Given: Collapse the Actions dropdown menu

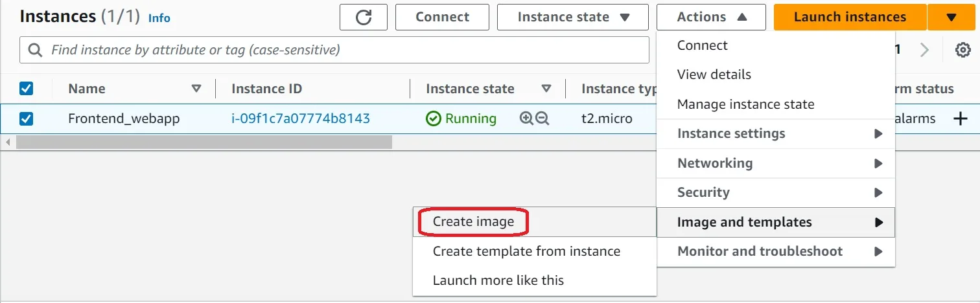Looking at the screenshot, I should click(711, 17).
